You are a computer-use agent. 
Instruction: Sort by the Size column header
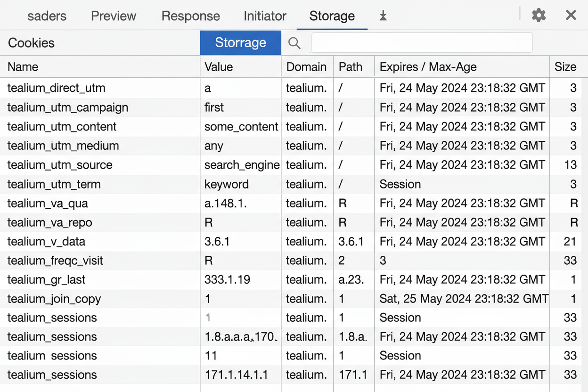pos(565,67)
